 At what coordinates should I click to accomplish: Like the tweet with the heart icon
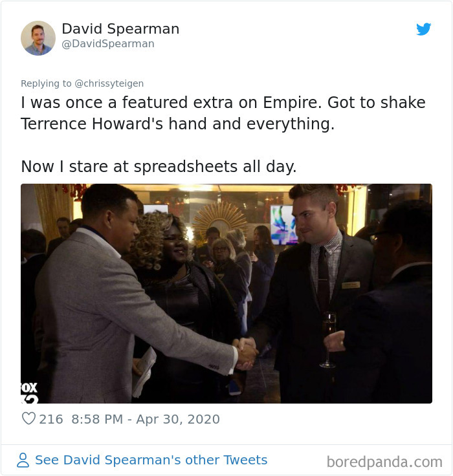pyautogui.click(x=28, y=419)
